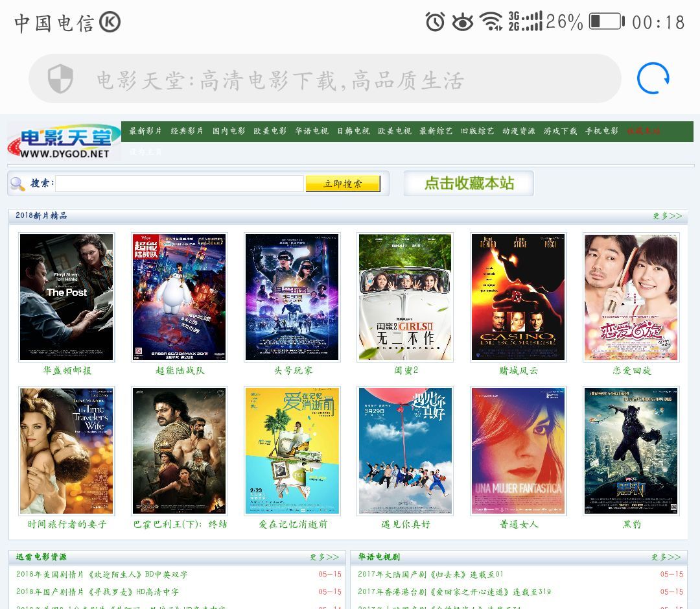Image resolution: width=700 pixels, height=609 pixels.
Task: Open the 爱在记忆消逝前 yellow poster
Action: pyautogui.click(x=292, y=451)
